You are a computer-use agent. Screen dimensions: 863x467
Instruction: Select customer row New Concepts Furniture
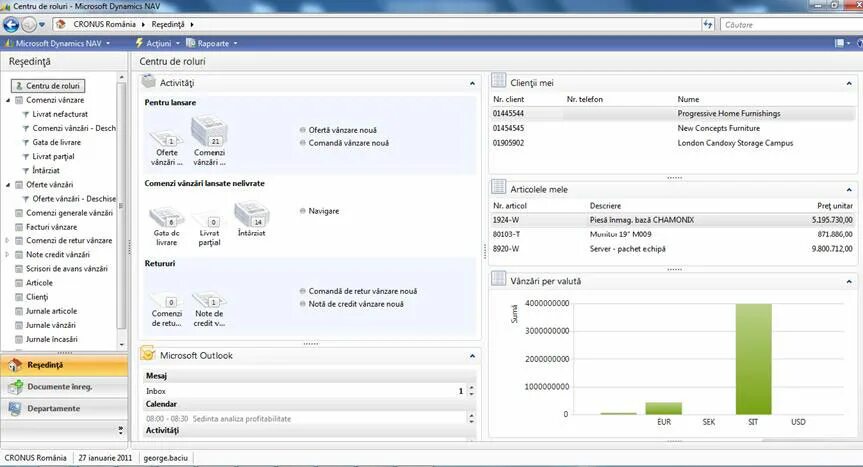(x=673, y=128)
